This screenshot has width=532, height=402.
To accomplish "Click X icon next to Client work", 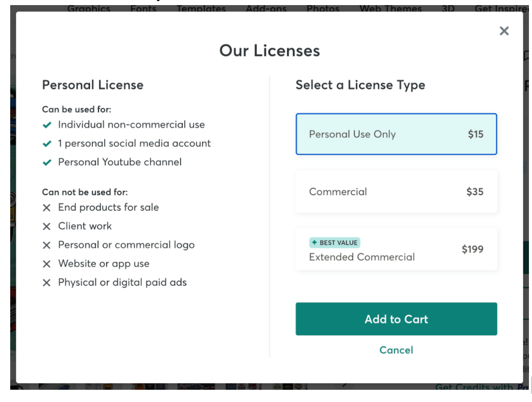I will (47, 227).
